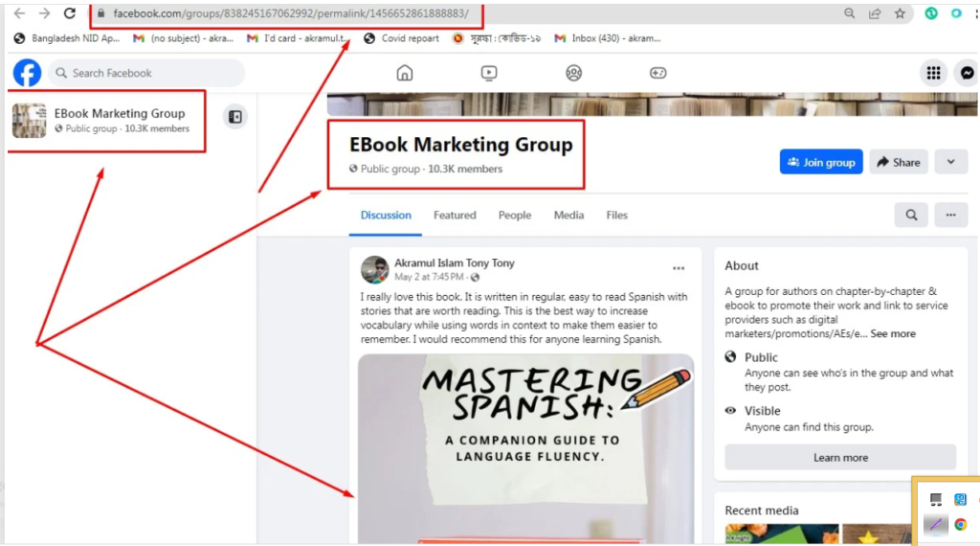
Task: Click the Visible heading in About
Action: click(x=762, y=411)
